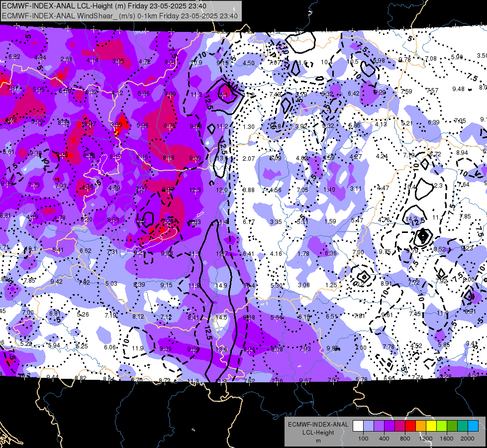
Task: Click the legend label 400
Action: coord(384,439)
